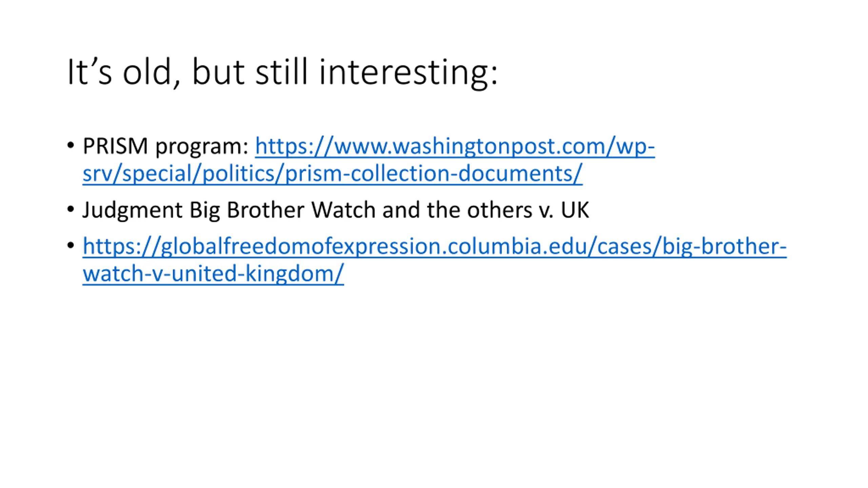Image resolution: width=868 pixels, height=488 pixels.
Task: Click the word 'still' in the title
Action: point(281,72)
